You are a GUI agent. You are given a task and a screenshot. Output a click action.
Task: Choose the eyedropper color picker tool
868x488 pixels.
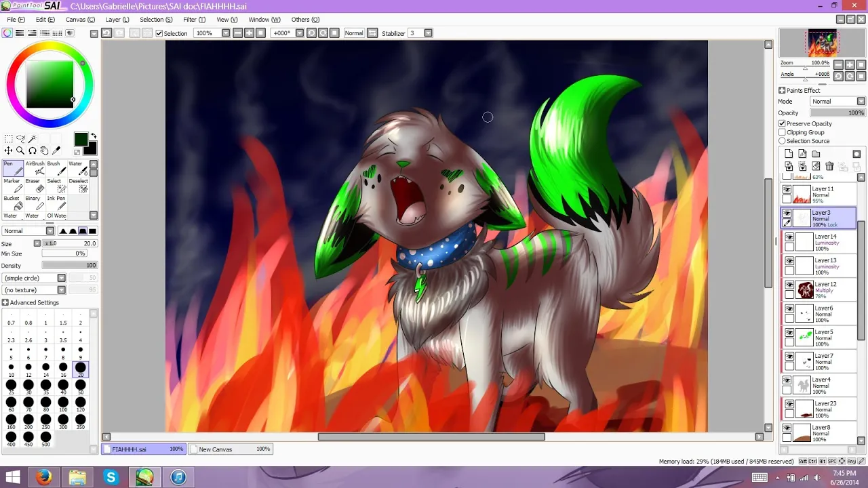(x=56, y=150)
